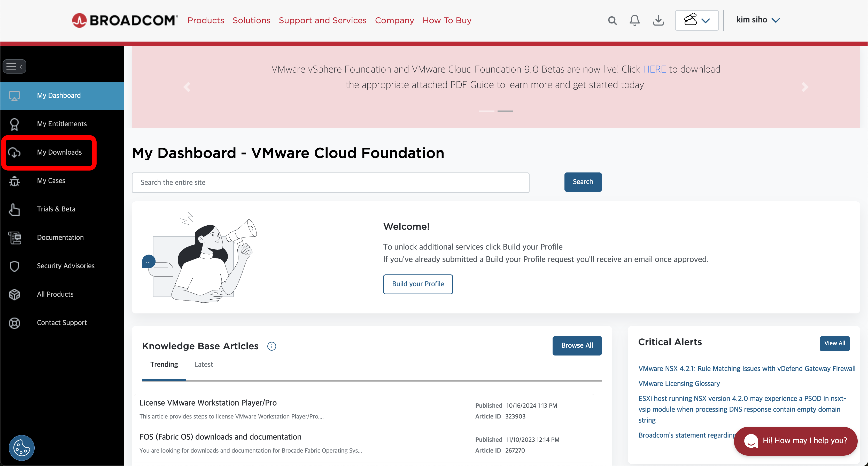Click Article ID 267270 text
Viewport: 868px width, 466px height.
pos(500,451)
